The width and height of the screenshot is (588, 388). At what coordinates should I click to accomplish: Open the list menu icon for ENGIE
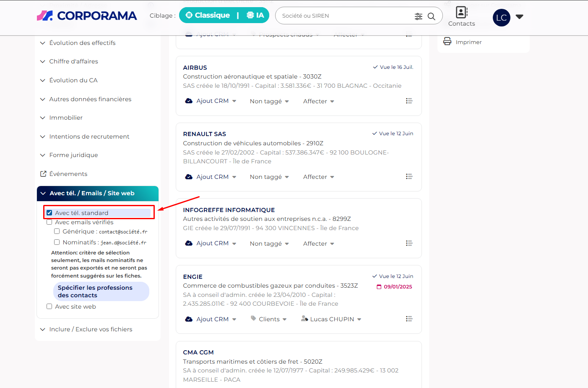(x=409, y=319)
